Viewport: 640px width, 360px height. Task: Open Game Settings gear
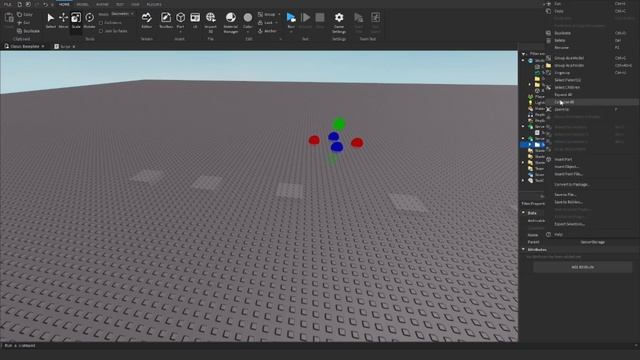(339, 22)
